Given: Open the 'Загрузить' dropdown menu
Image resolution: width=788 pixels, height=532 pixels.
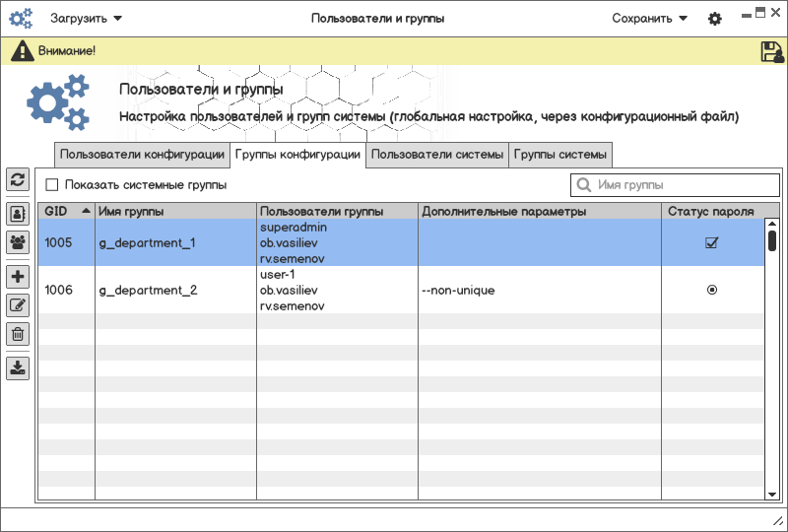Looking at the screenshot, I should (87, 19).
